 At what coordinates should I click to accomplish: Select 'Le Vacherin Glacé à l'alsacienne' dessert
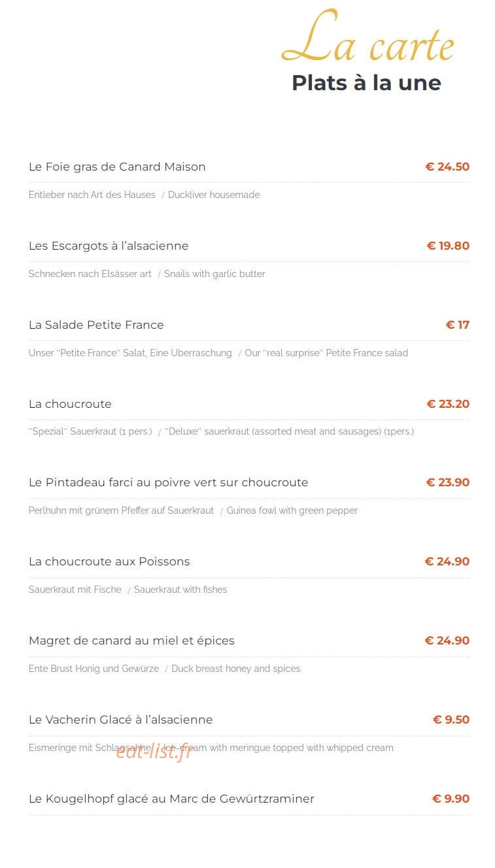[121, 720]
